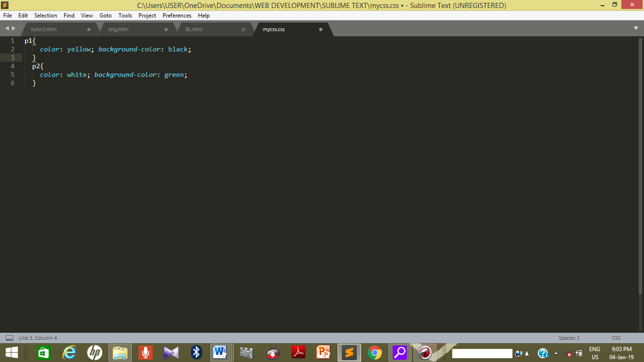Screen dimensions: 644x362
Task: Expand the hidden icons chevron in system tray
Action: (556, 353)
